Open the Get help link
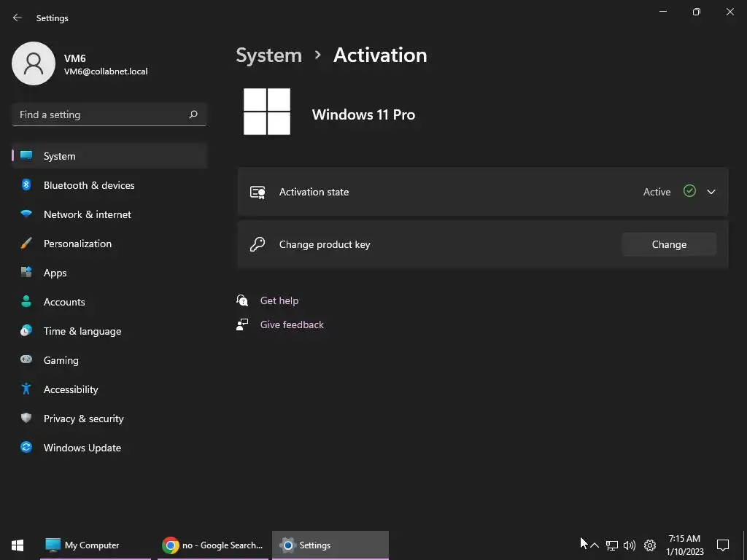747x560 pixels. pos(279,300)
